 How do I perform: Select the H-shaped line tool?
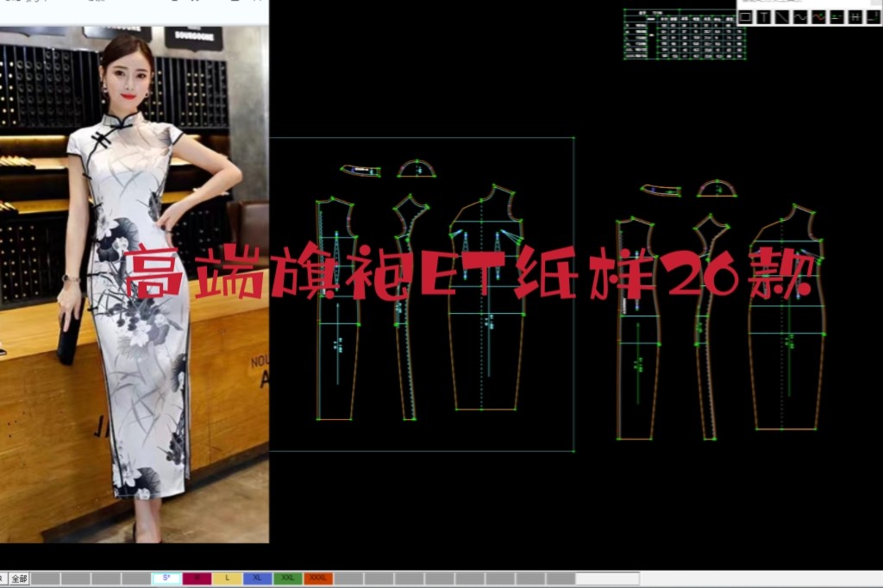pos(855,17)
